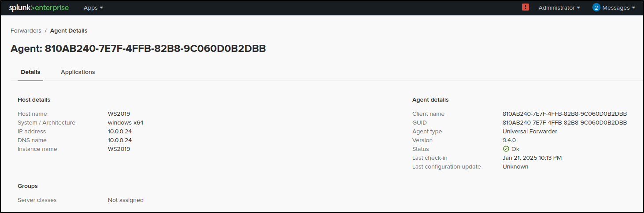This screenshot has height=213, width=644.
Task: Go back to Forwarders breadcrumb link
Action: pyautogui.click(x=26, y=30)
